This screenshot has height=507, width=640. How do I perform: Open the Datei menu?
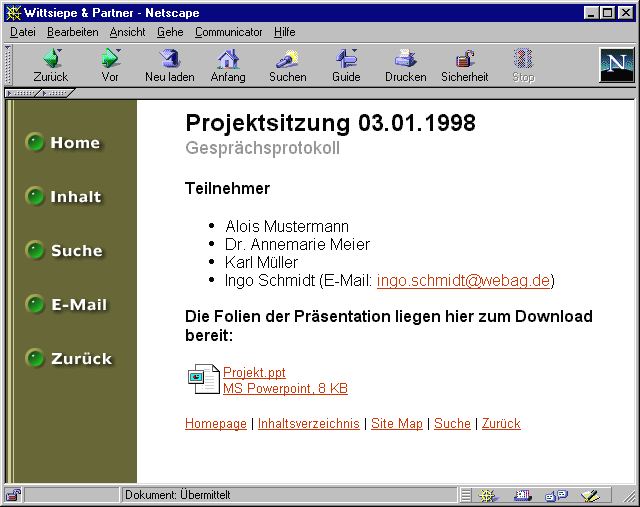[x=22, y=32]
